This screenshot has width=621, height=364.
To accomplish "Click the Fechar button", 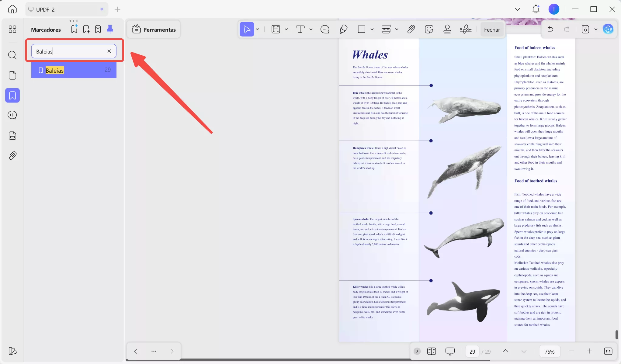I will click(492, 29).
